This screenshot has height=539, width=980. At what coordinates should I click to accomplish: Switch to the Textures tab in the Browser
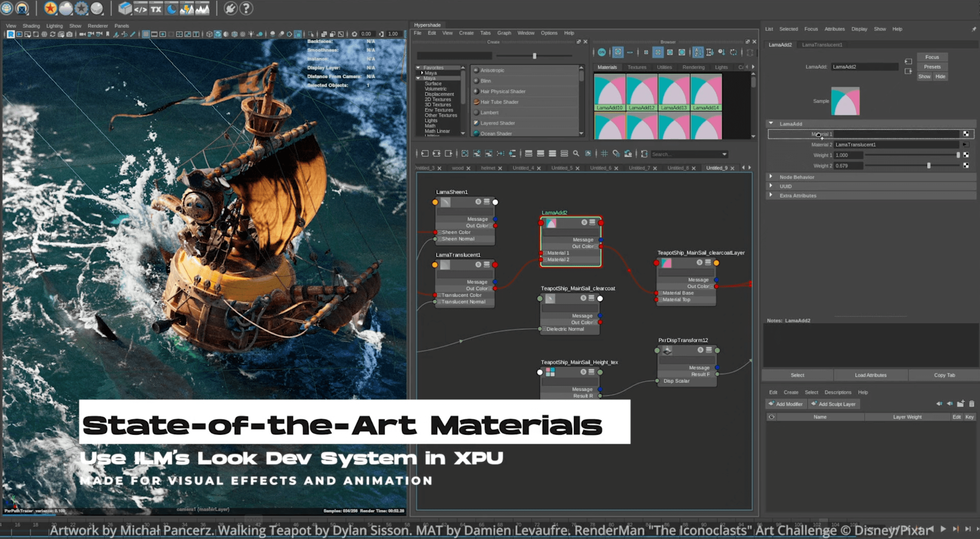[x=637, y=67]
